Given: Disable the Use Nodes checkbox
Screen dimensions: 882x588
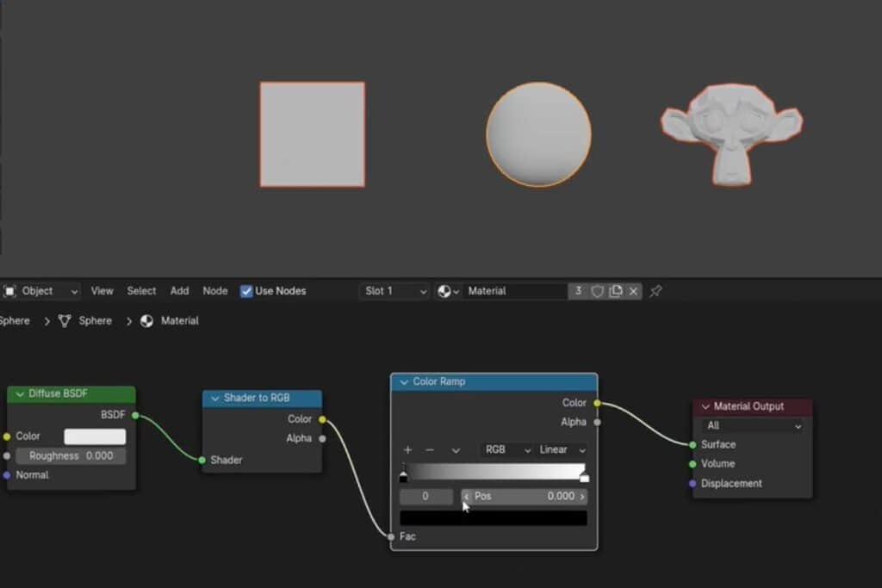Looking at the screenshot, I should (x=246, y=292).
